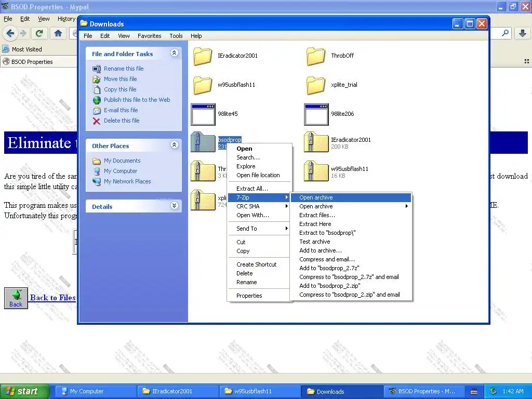Switch to My Computer taskbar button

[x=95, y=391]
